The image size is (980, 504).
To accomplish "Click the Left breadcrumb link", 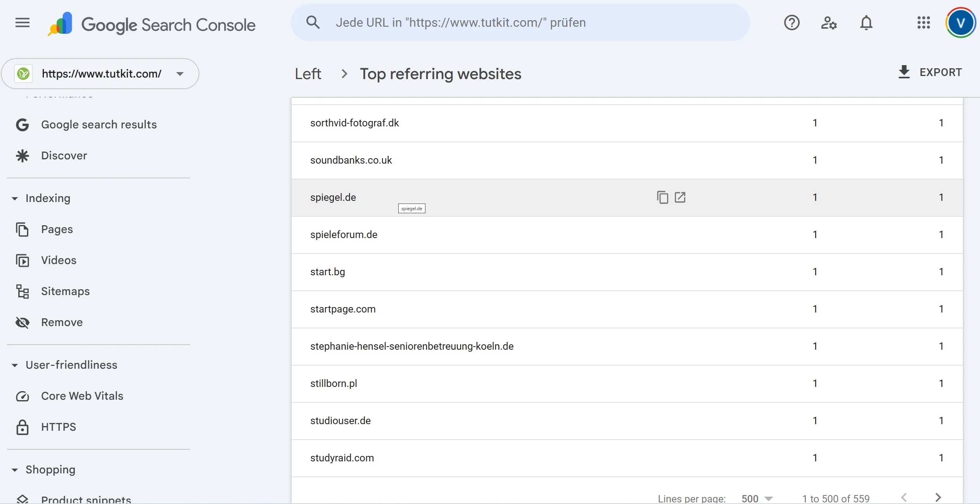I will tap(308, 74).
